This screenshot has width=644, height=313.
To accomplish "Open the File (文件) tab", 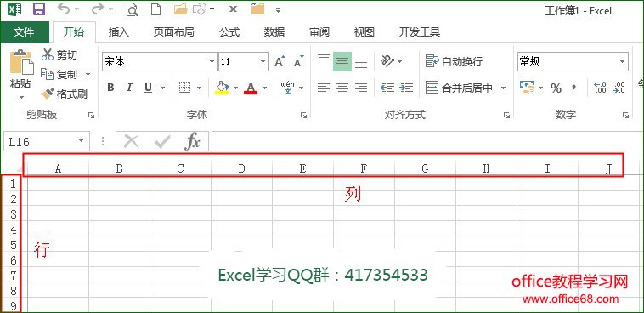I will coord(25,32).
